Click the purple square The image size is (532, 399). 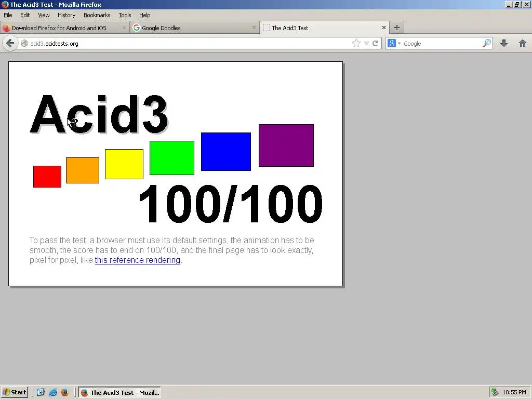(x=286, y=145)
